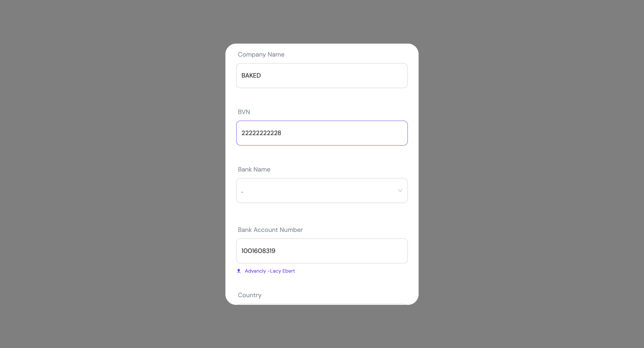Open the Bank Name chevron arrow
This screenshot has width=644, height=348.
pos(400,191)
